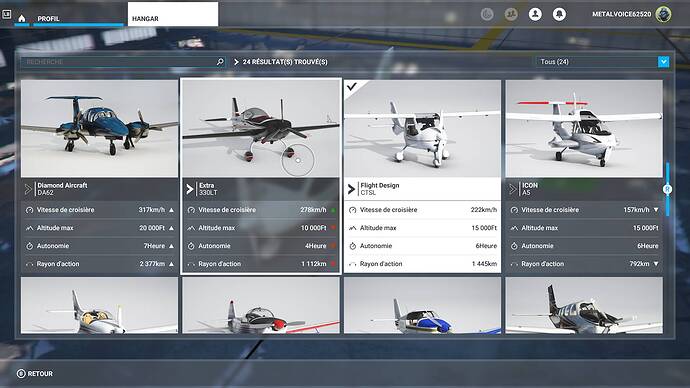The height and width of the screenshot is (388, 690).
Task: Select the HANGAR tab
Action: (x=172, y=14)
